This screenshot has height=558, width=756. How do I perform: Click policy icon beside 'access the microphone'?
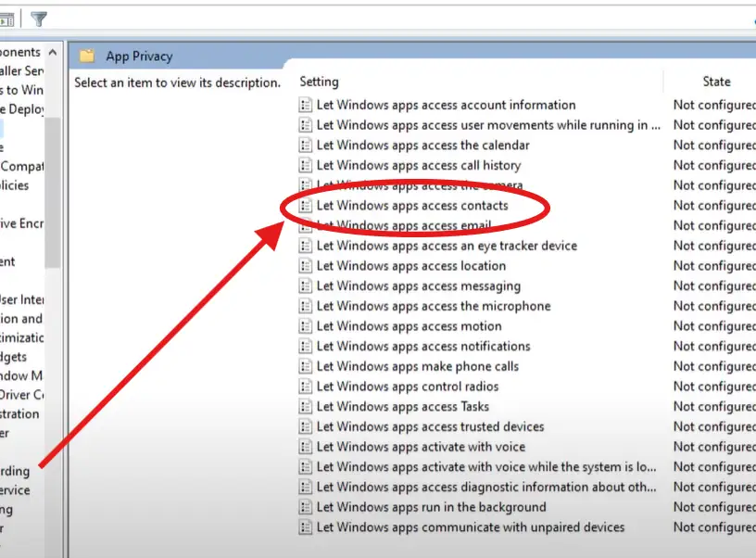(x=305, y=306)
